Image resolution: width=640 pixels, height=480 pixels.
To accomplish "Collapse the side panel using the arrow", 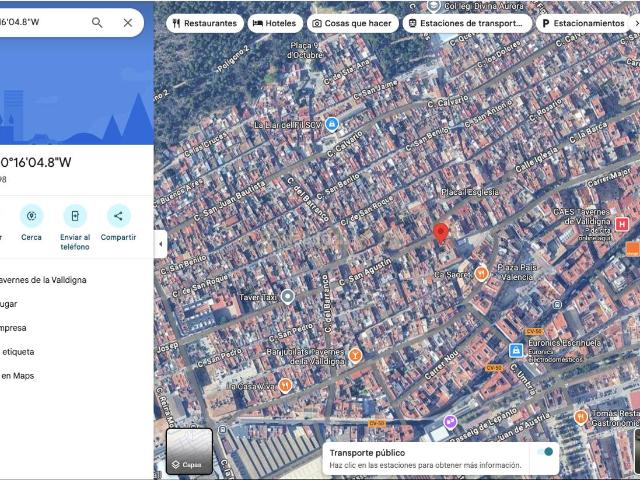I will (x=160, y=243).
